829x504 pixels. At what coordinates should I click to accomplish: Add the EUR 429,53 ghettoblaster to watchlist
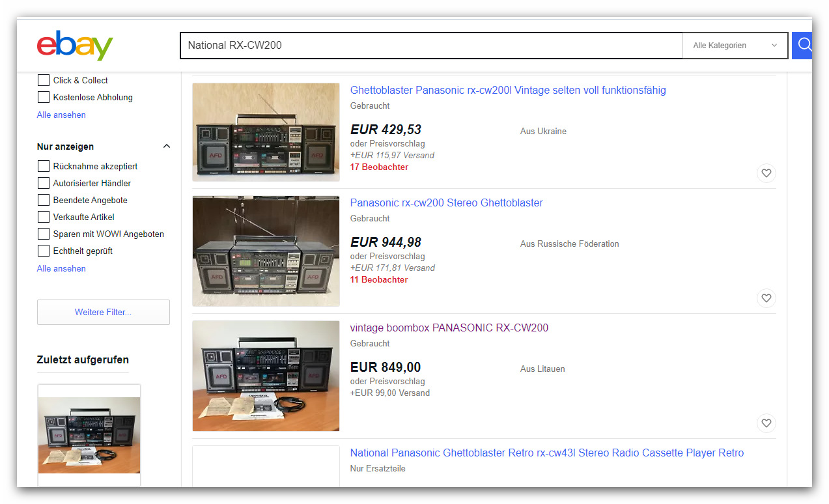click(766, 173)
